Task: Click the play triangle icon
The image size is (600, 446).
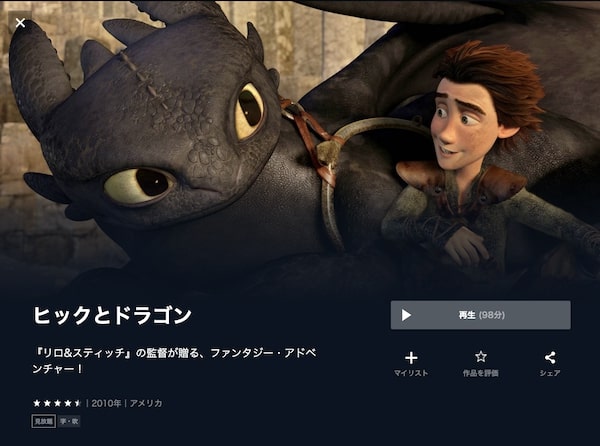Action: point(406,315)
